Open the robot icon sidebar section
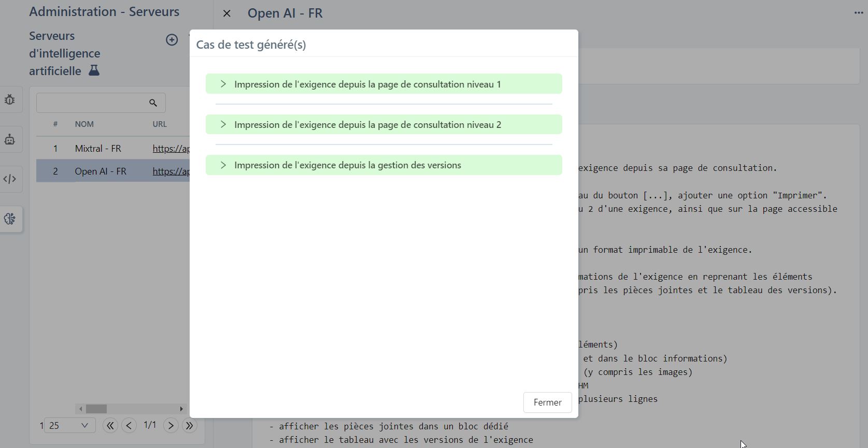The width and height of the screenshot is (868, 448). point(10,139)
